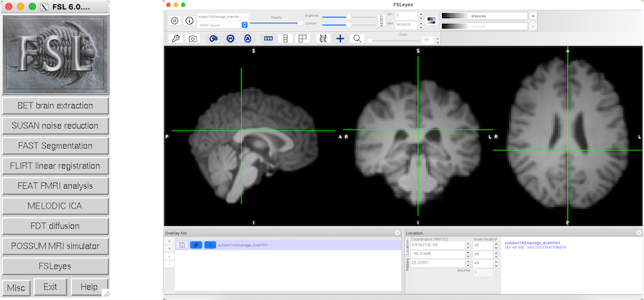Open overlay information icon
This screenshot has height=300, width=644.
(x=189, y=20)
